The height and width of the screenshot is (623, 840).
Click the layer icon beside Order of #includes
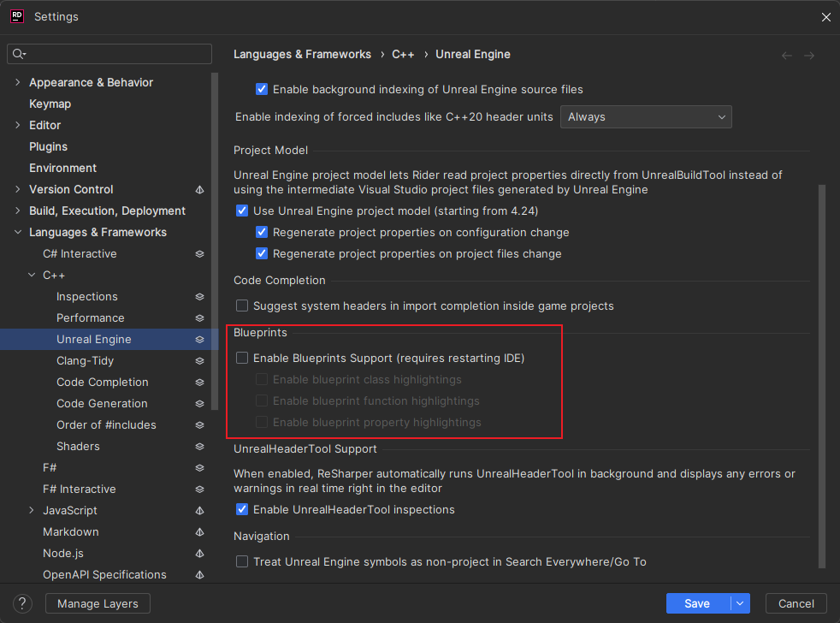[x=200, y=425]
